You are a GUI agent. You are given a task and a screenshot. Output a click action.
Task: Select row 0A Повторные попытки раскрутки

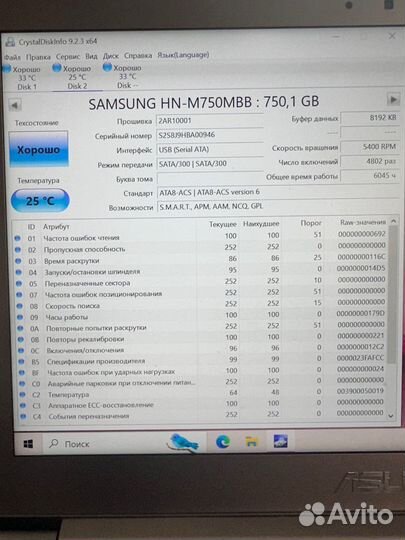(x=200, y=327)
